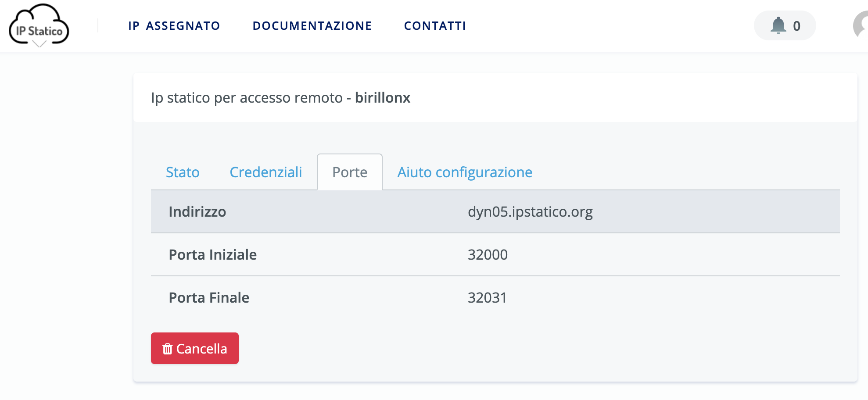Open notifications via the bell icon
868x400 pixels.
[x=778, y=25]
